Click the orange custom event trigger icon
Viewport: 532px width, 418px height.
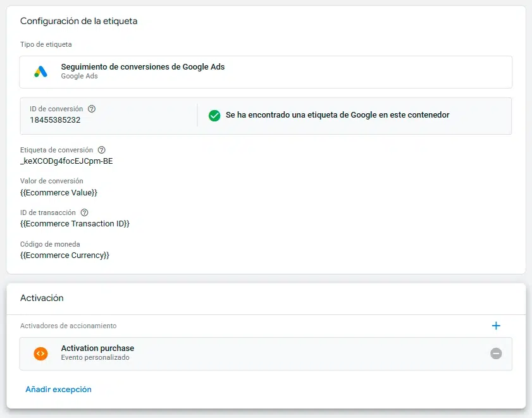(x=40, y=353)
